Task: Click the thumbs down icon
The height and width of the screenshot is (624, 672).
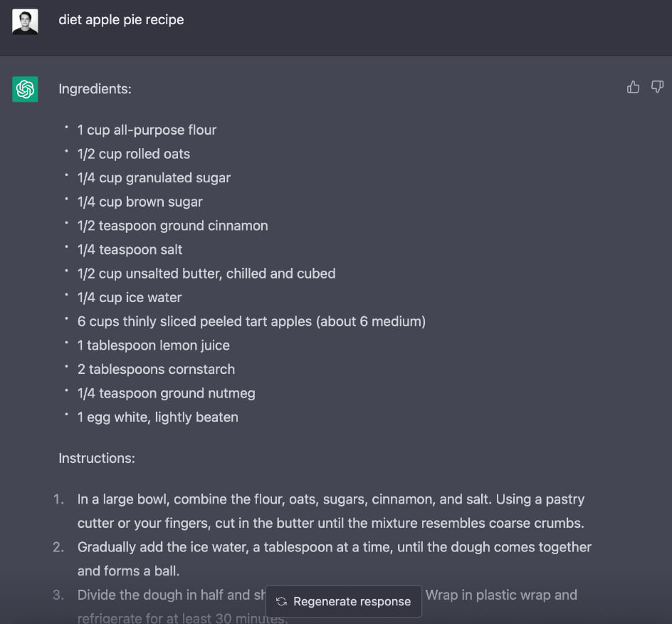Action: (657, 87)
